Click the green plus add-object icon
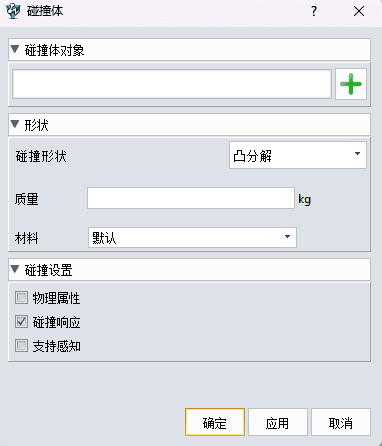This screenshot has width=382, height=446. pos(351,84)
